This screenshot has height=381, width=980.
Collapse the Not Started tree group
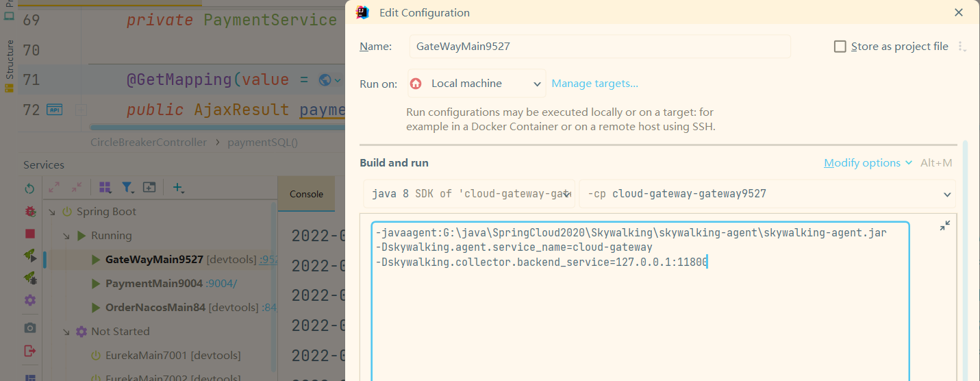click(x=66, y=332)
